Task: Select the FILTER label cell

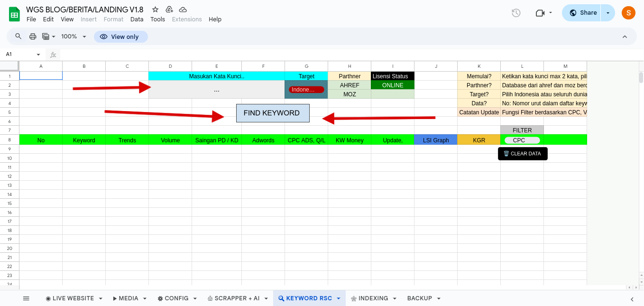Action: [x=522, y=130]
